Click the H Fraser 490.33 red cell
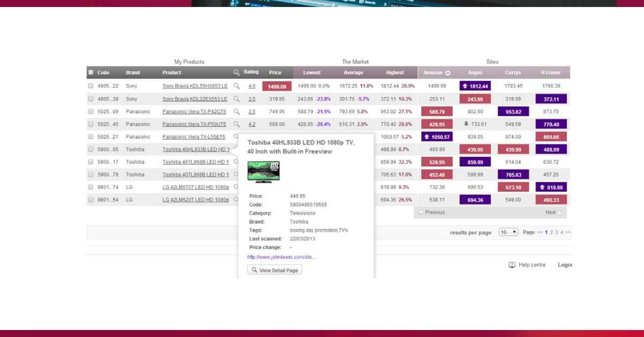Image resolution: width=644 pixels, height=337 pixels. coord(551,200)
